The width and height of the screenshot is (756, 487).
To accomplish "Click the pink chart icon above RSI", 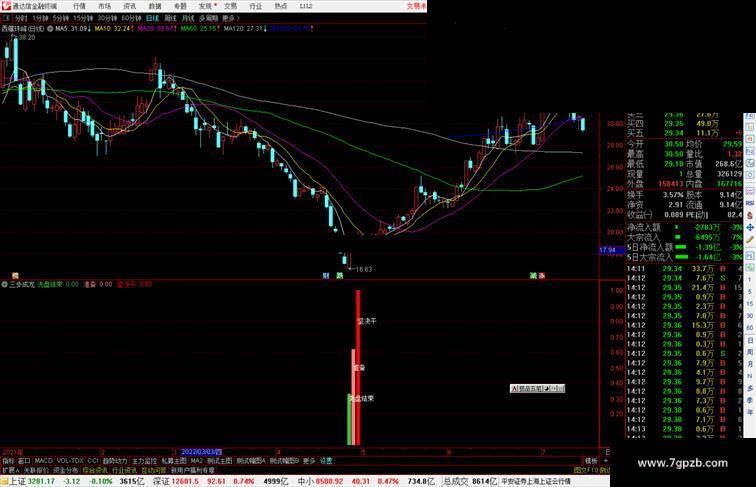I will (750, 192).
